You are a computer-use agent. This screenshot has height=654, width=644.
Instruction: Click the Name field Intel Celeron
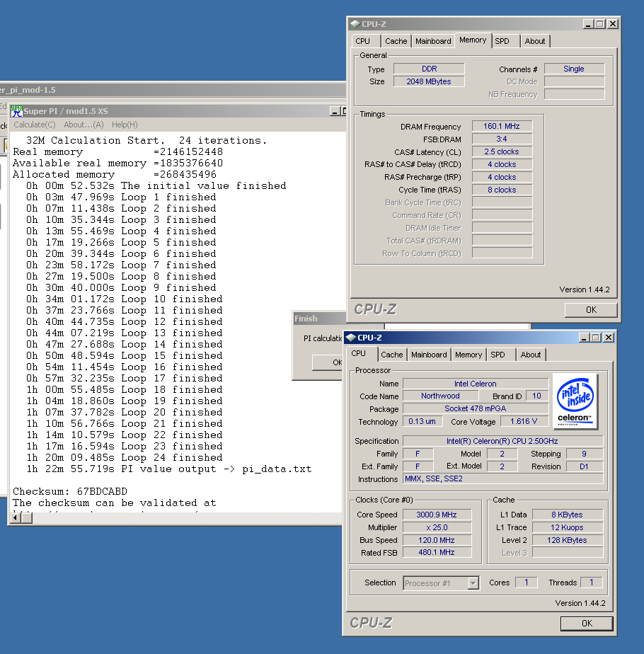click(x=476, y=384)
